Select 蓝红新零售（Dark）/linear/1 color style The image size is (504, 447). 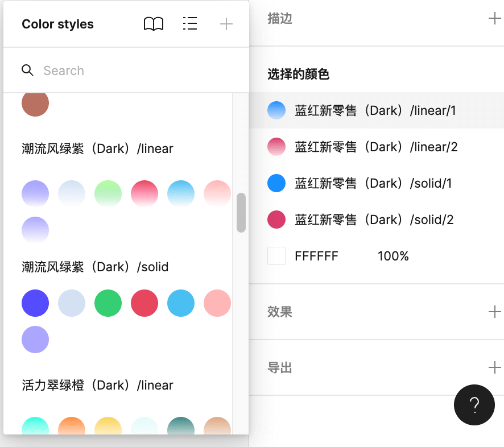(x=375, y=110)
